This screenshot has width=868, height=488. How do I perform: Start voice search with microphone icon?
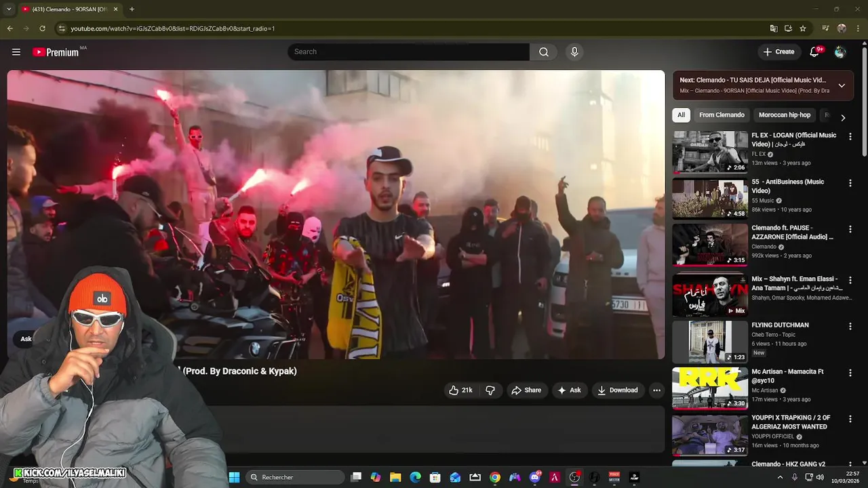coord(574,52)
